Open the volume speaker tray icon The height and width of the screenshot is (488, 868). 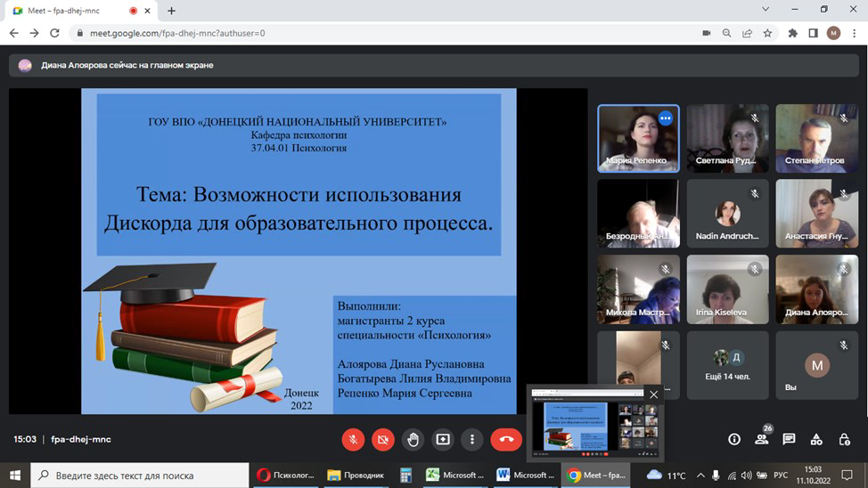[x=746, y=476]
